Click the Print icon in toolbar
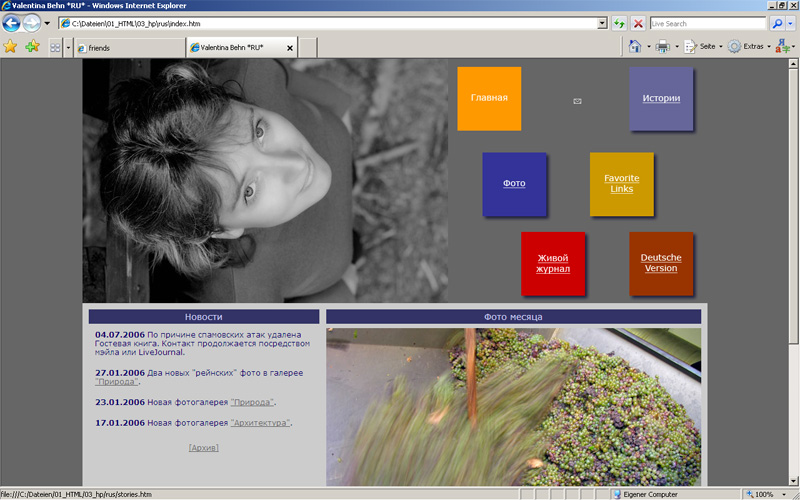Screen dimensions: 800x500 pos(662,47)
